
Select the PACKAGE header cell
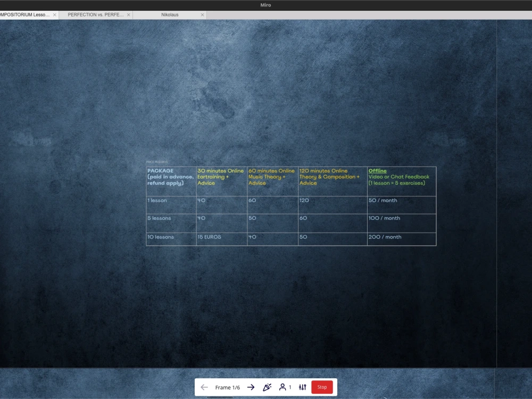171,181
